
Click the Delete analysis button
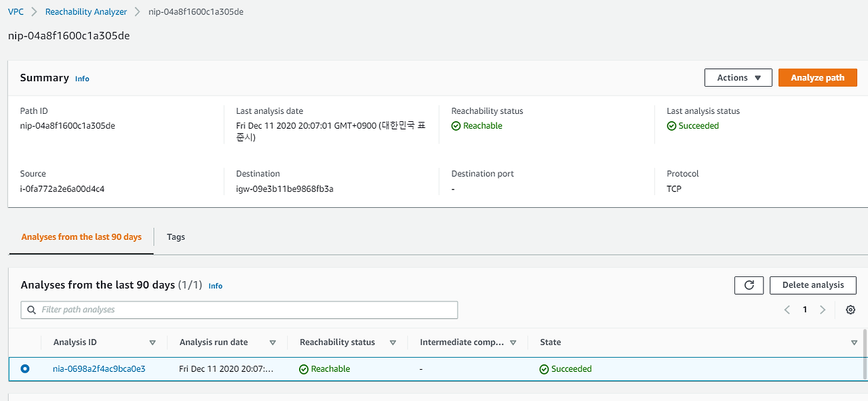(812, 285)
